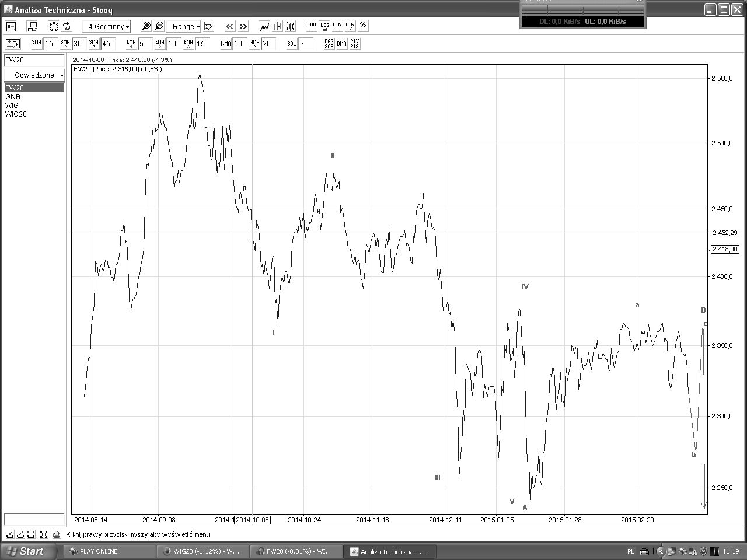The width and height of the screenshot is (747, 560).
Task: Open the Windows Start menu
Action: [x=29, y=551]
